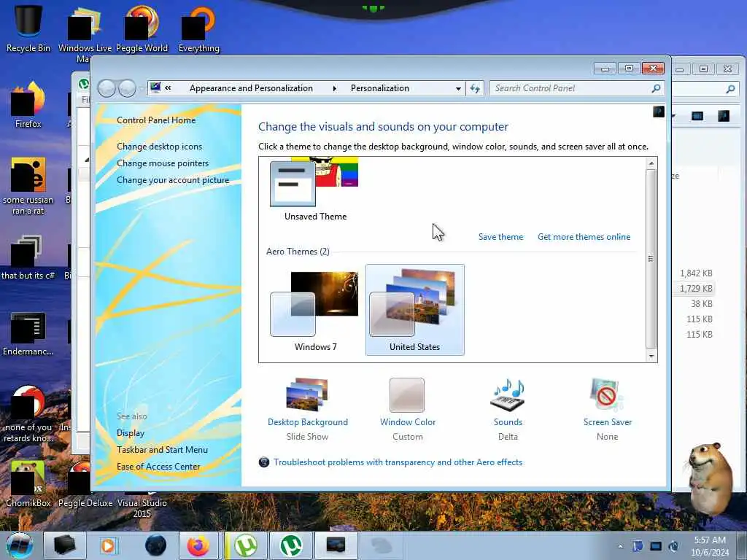
Task: Open recent pages dropdown beside Forward
Action: (141, 88)
